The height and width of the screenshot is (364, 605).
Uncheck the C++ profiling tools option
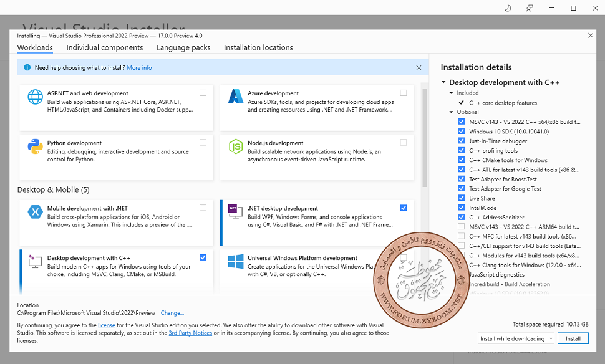point(461,150)
